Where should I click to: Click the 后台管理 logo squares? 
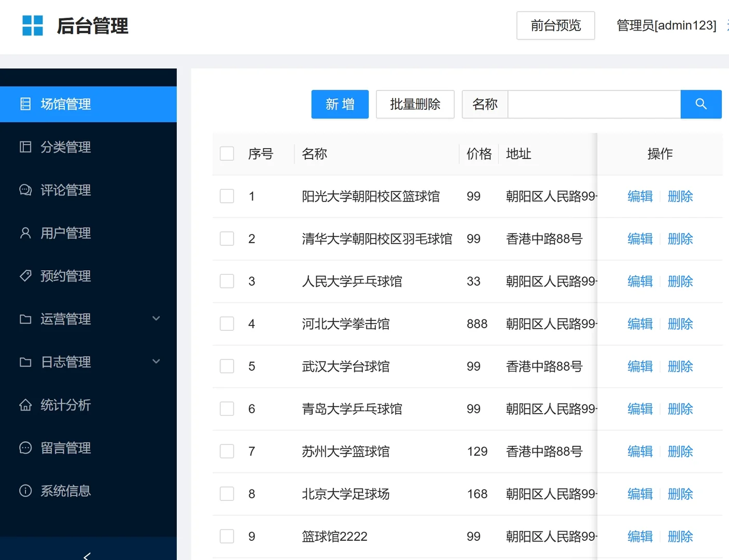(x=33, y=25)
